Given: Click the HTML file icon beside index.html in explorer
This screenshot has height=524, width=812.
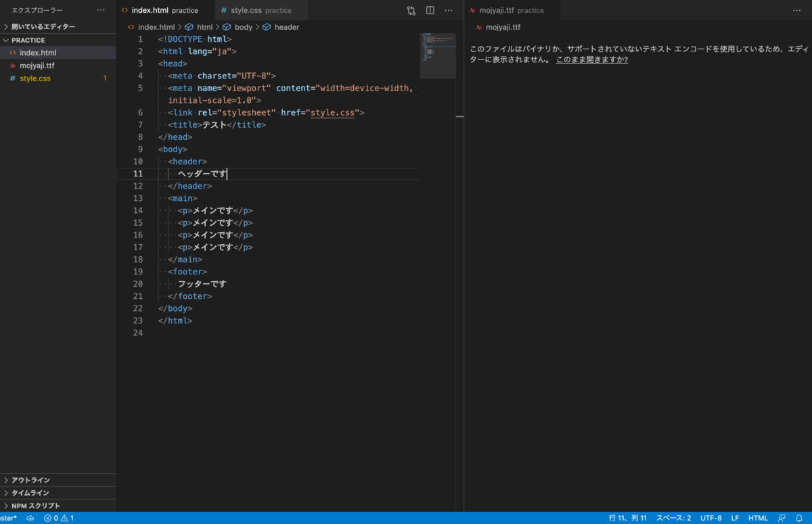Looking at the screenshot, I should (12, 53).
